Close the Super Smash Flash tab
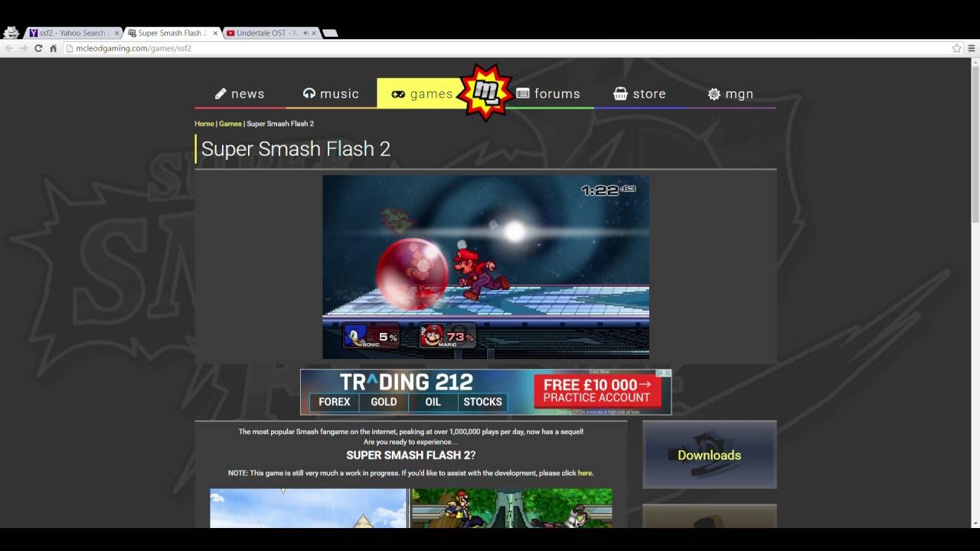This screenshot has height=551, width=980. [x=215, y=33]
